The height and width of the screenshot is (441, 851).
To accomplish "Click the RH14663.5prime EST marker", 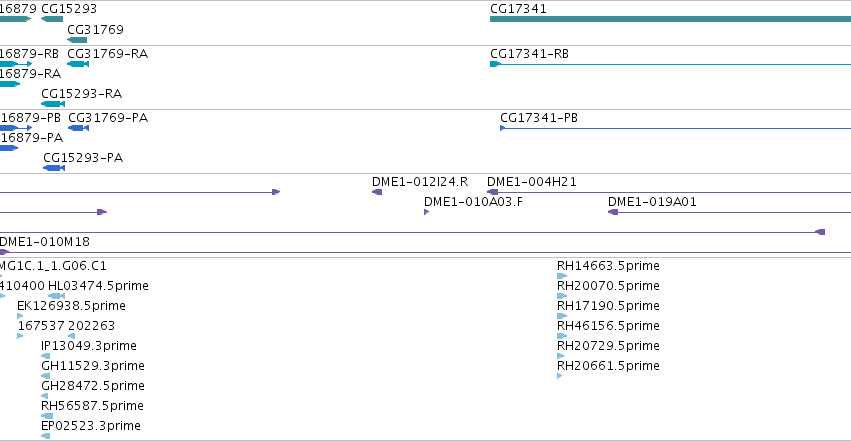I will point(562,276).
